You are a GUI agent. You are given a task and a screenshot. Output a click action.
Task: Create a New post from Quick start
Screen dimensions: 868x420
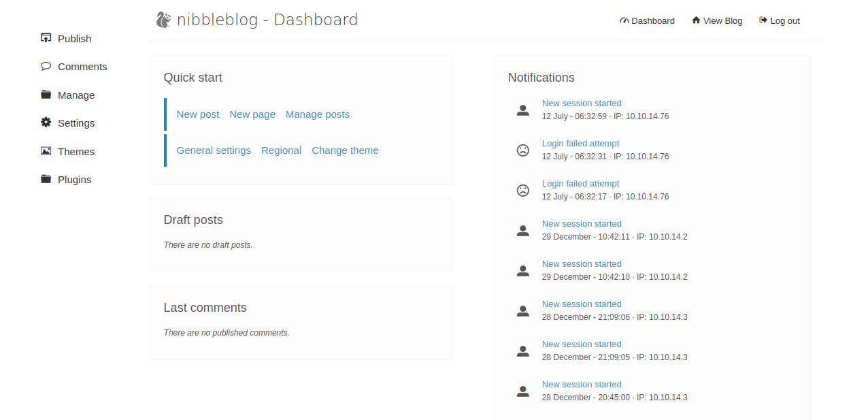click(197, 114)
